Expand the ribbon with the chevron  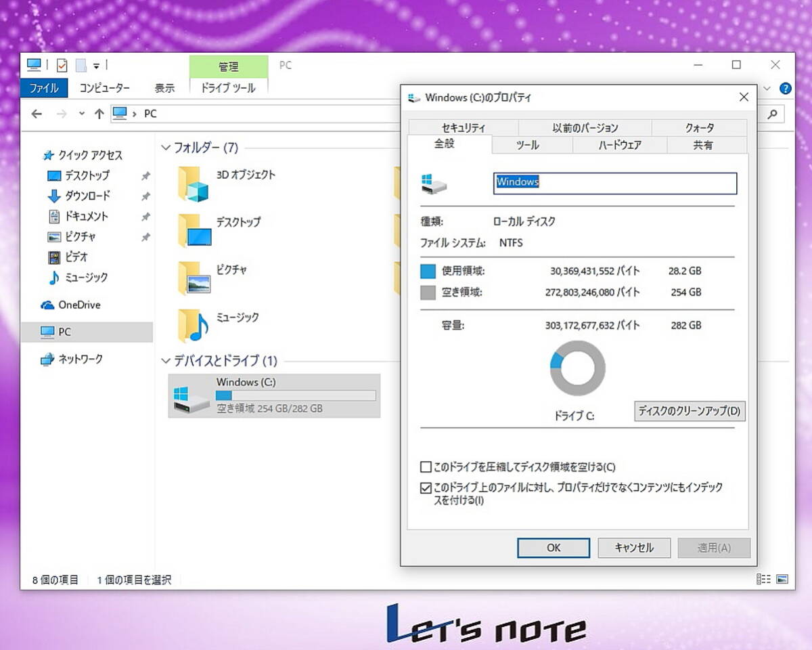pyautogui.click(x=767, y=88)
